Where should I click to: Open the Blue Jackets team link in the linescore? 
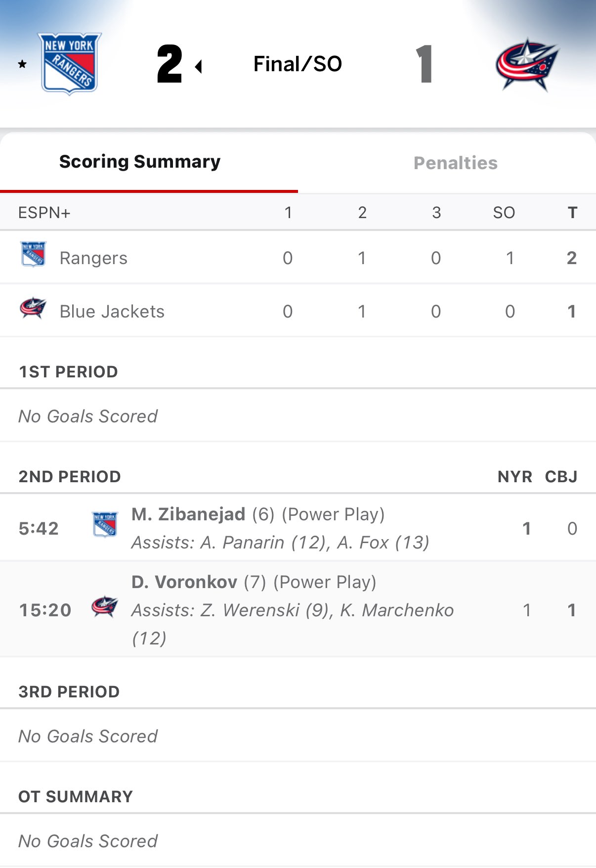click(x=112, y=312)
